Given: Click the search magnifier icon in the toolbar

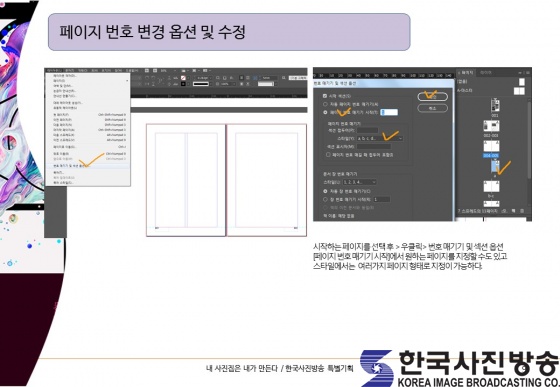Looking at the screenshot, I should click(284, 78).
